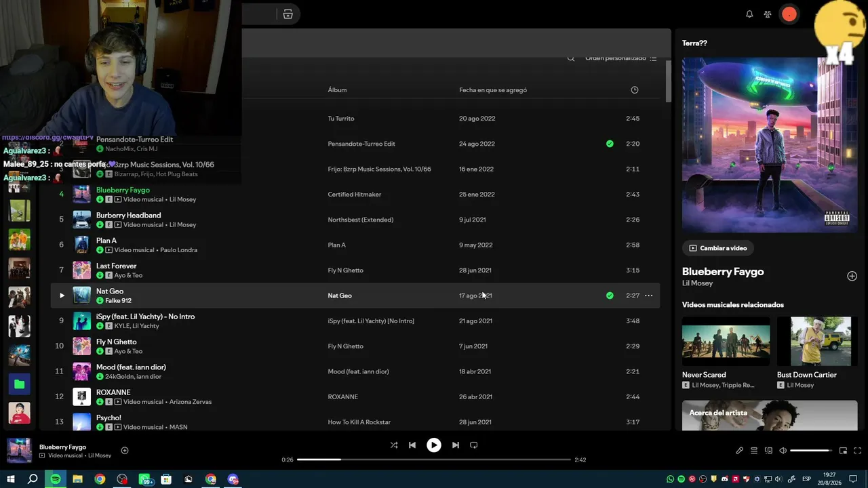Open the more-options dots on the Nat Geo row
Image resolution: width=868 pixels, height=488 pixels.
[x=649, y=296]
